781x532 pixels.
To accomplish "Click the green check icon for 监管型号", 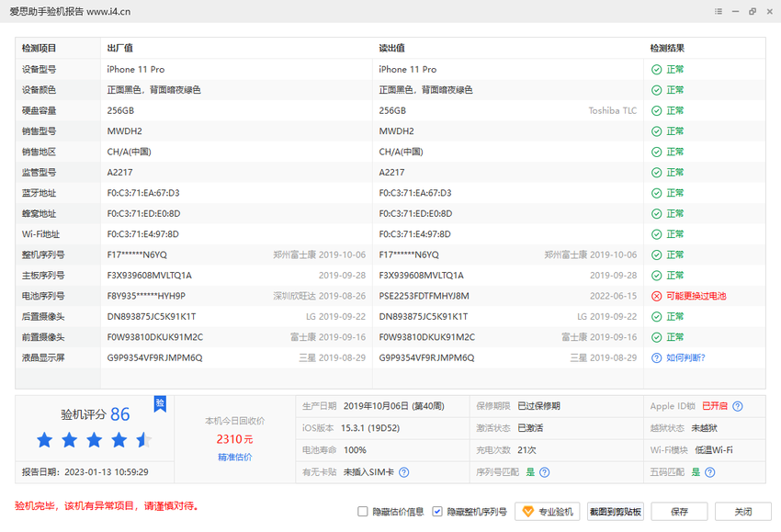I will (x=656, y=173).
